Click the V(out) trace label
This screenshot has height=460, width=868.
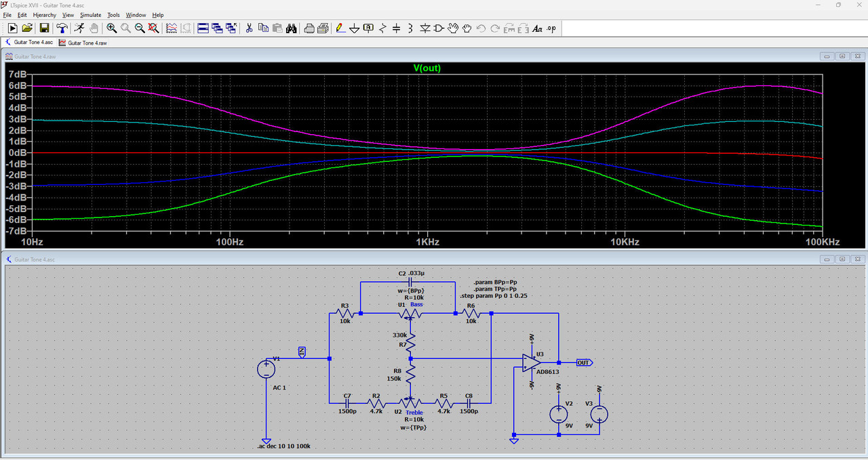click(427, 68)
